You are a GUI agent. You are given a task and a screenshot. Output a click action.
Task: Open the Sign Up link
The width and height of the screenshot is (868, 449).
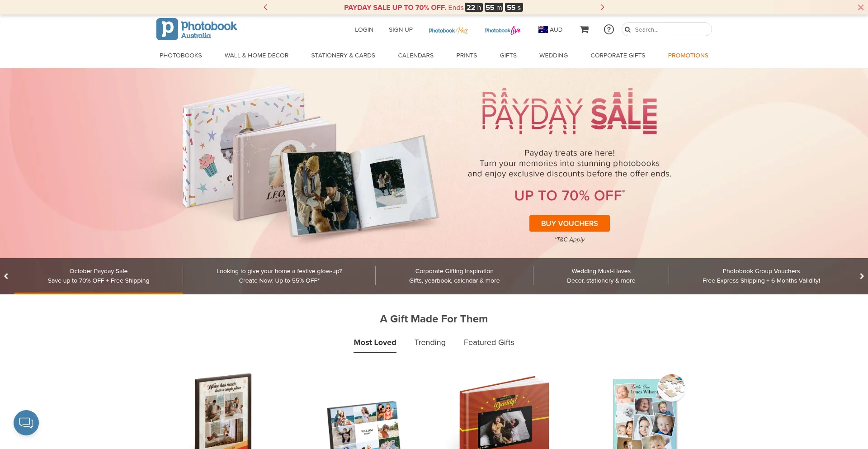point(401,29)
